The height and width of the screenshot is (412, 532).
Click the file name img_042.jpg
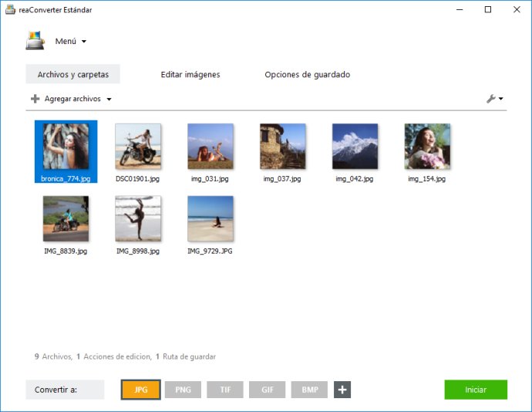click(355, 179)
